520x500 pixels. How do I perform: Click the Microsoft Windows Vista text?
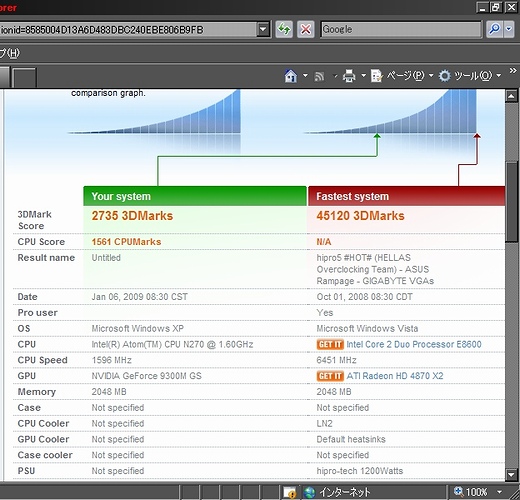coord(367,328)
